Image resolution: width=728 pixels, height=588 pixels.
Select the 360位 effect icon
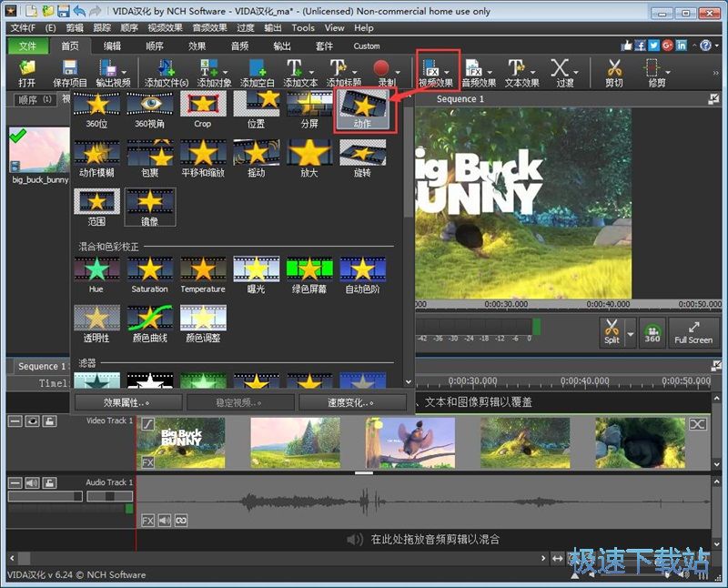coord(96,110)
